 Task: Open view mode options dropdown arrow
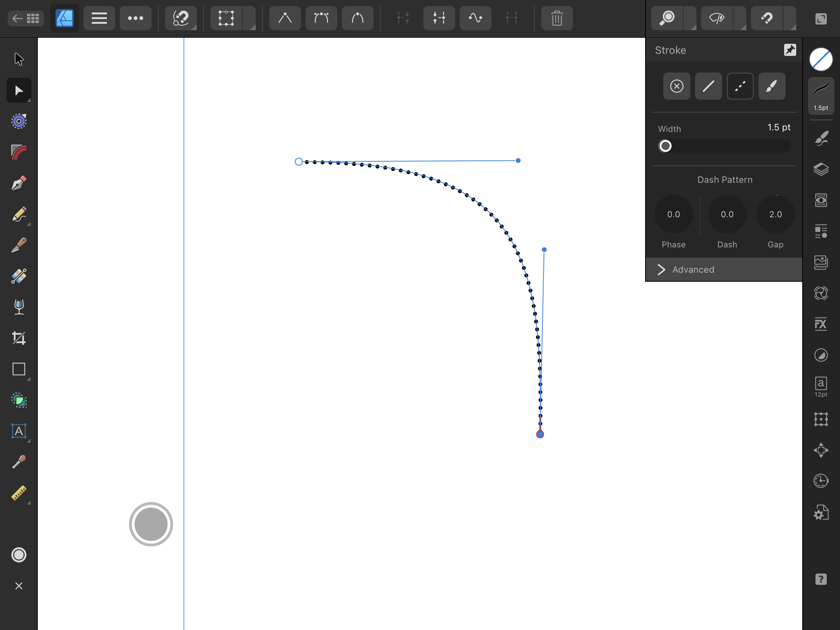(x=740, y=18)
